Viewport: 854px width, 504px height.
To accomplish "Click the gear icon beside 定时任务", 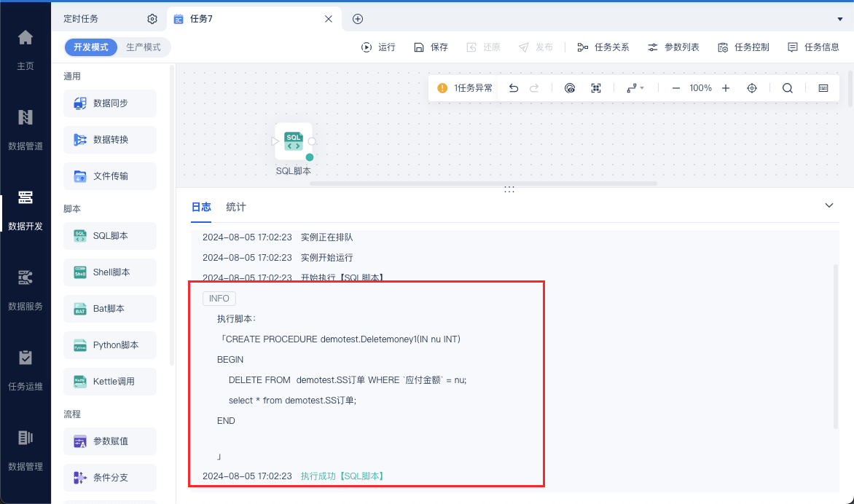I will (152, 19).
